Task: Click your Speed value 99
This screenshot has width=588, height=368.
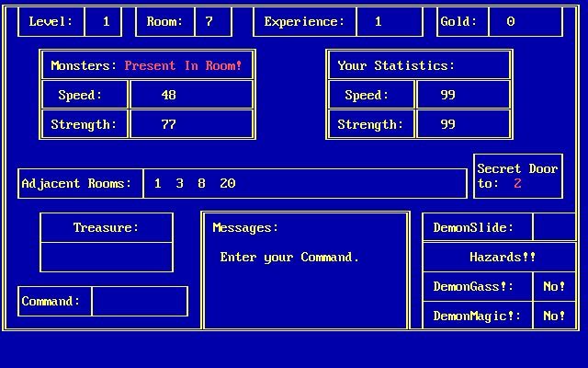Action: coord(447,95)
